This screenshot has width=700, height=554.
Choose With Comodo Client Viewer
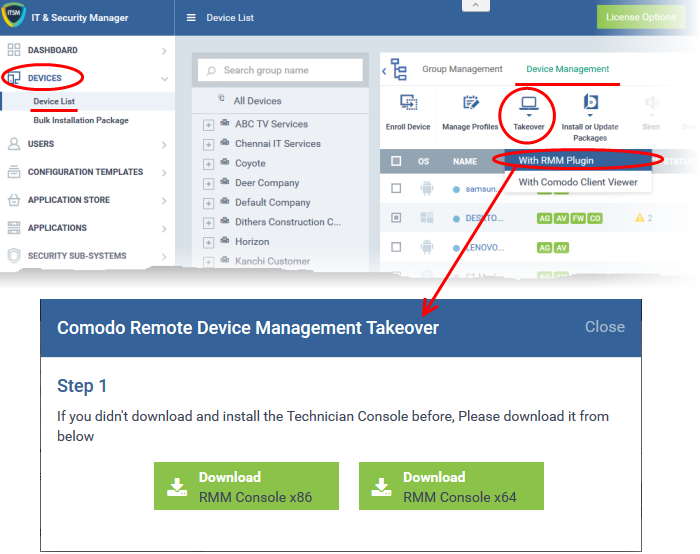coord(578,182)
